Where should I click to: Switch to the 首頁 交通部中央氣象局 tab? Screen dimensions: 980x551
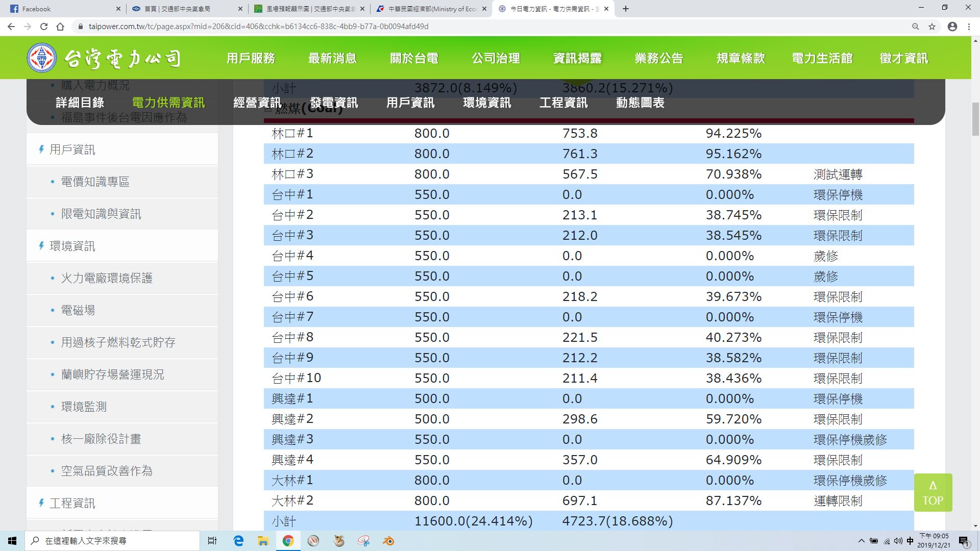point(187,9)
